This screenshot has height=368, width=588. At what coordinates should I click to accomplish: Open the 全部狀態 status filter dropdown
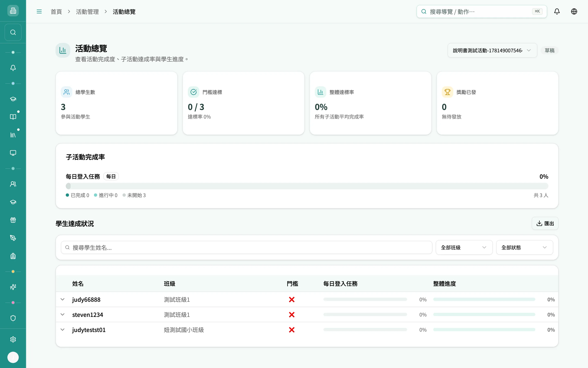tap(525, 248)
